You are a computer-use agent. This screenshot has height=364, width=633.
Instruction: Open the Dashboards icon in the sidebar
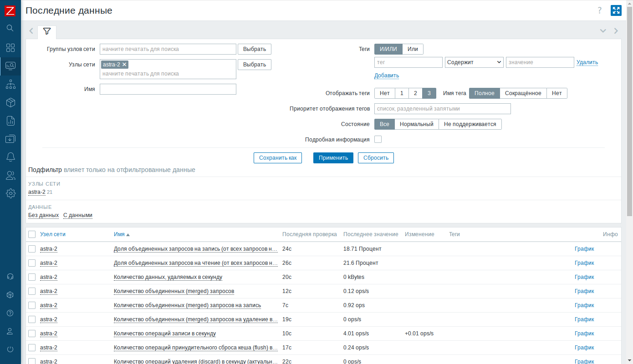pos(10,48)
